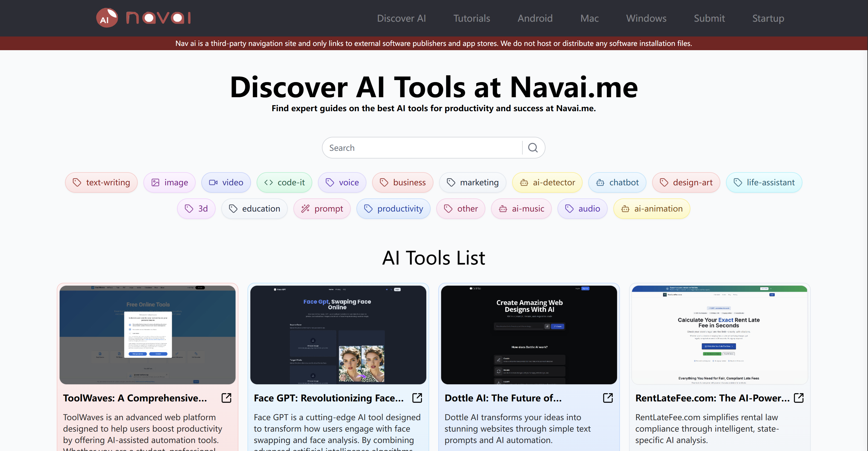This screenshot has height=451, width=868.
Task: Click the code brackets icon on code-it tag
Action: 269,182
